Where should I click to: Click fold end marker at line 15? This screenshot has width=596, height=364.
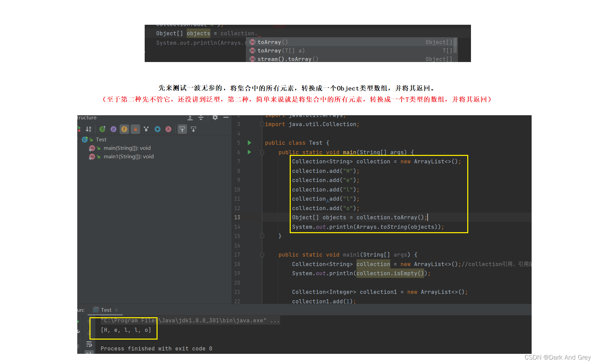pos(262,236)
